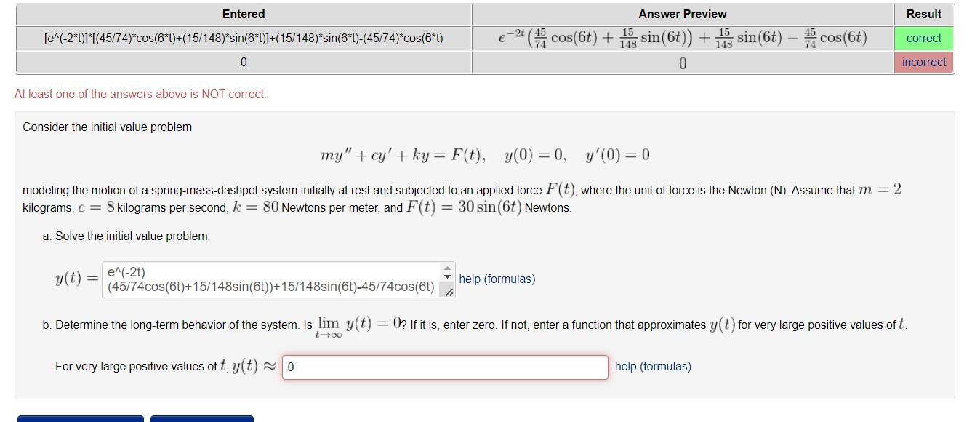This screenshot has height=422, width=980.
Task: Click the Entered column header
Action: tap(243, 13)
